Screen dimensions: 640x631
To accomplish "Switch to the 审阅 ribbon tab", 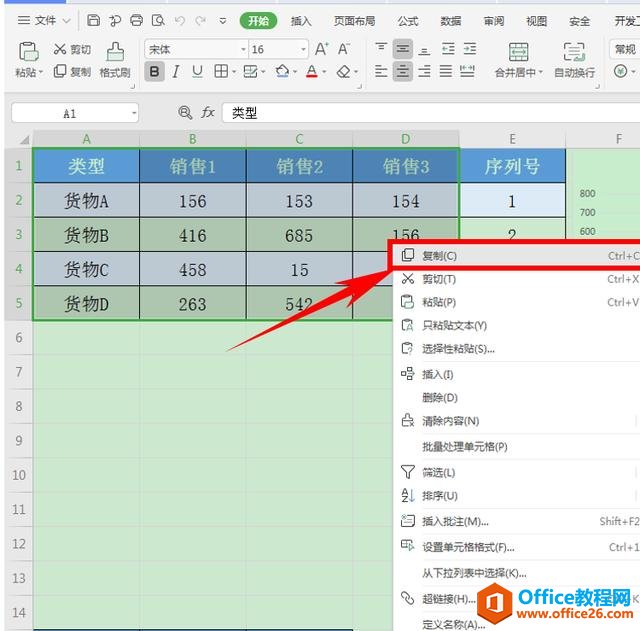I will coord(494,21).
